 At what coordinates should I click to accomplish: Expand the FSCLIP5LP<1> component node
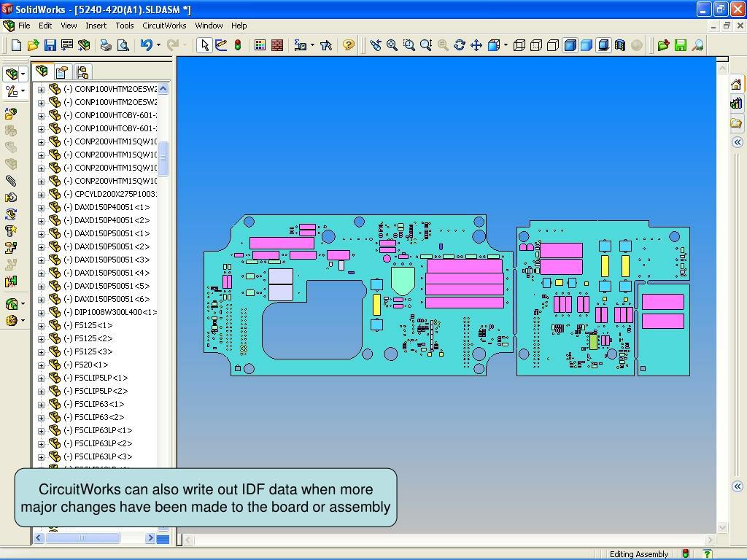(41, 378)
